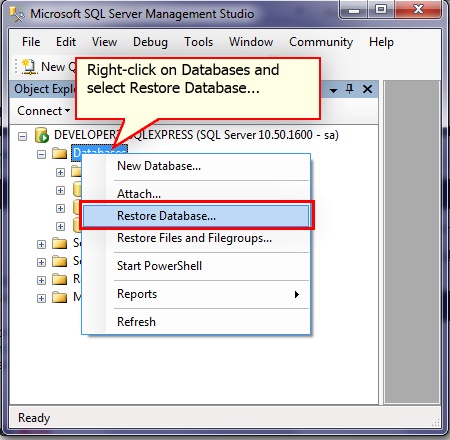Open the Reports submenu

[x=196, y=294]
